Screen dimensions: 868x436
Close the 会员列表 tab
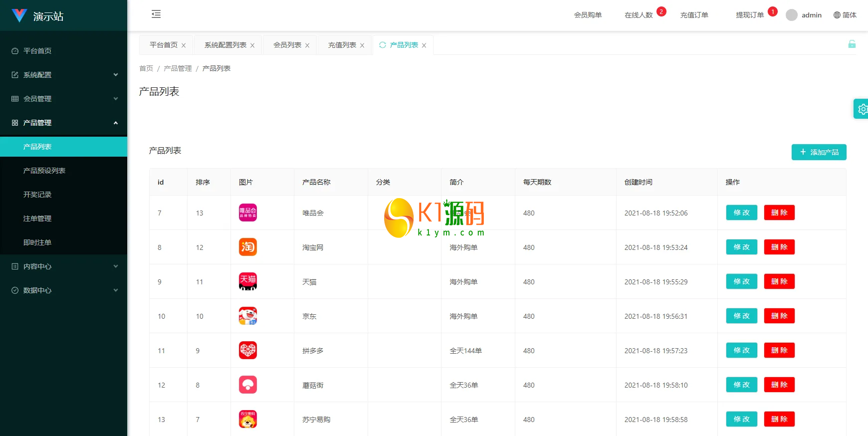(x=307, y=45)
